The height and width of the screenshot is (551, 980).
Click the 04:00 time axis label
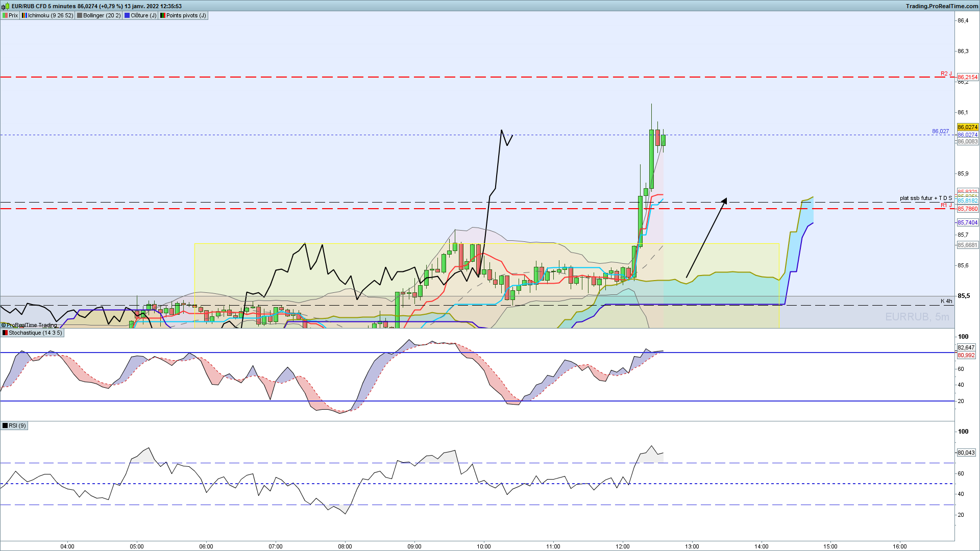coord(67,546)
